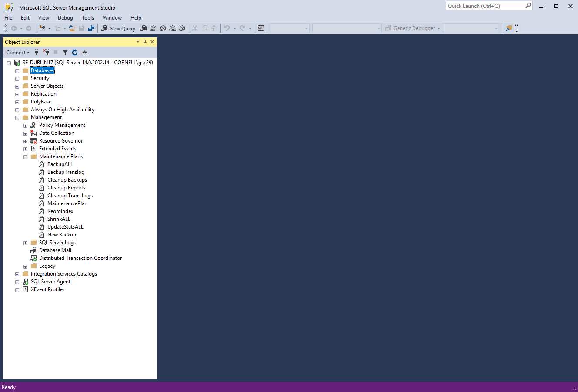The height and width of the screenshot is (392, 578).
Task: Expand the SQL Server Logs node
Action: pyautogui.click(x=25, y=243)
